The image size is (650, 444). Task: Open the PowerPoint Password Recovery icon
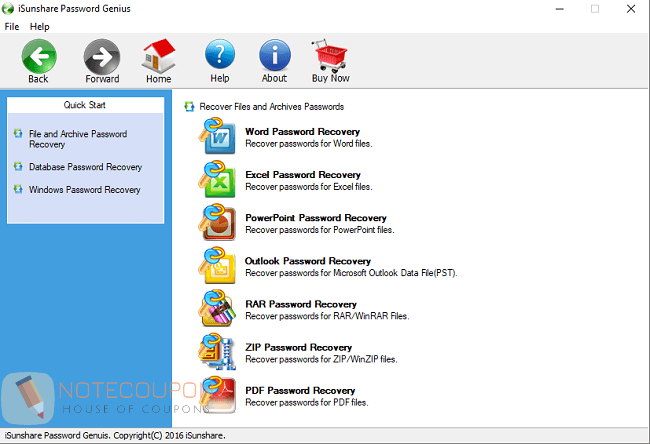217,222
